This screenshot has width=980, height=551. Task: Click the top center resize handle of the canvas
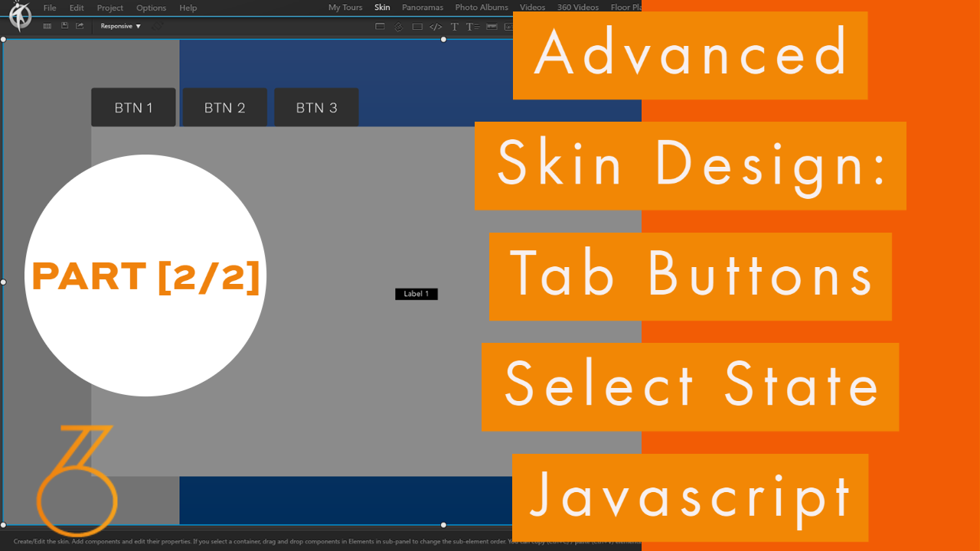443,39
